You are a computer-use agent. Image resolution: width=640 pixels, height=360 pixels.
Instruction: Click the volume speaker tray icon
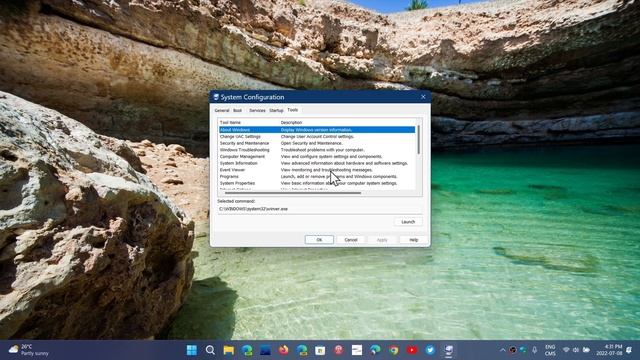click(x=576, y=350)
